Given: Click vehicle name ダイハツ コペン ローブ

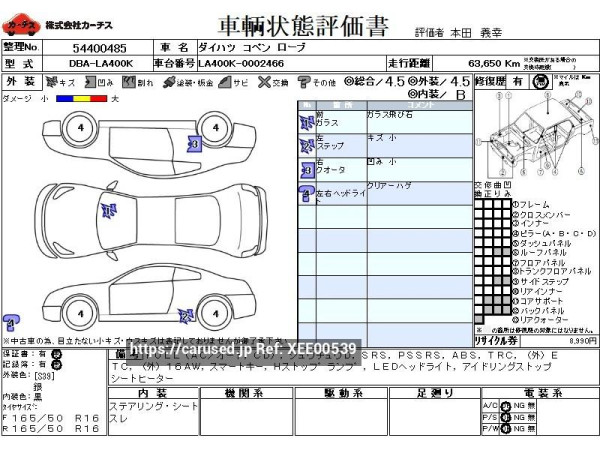Looking at the screenshot, I should coord(252,48).
